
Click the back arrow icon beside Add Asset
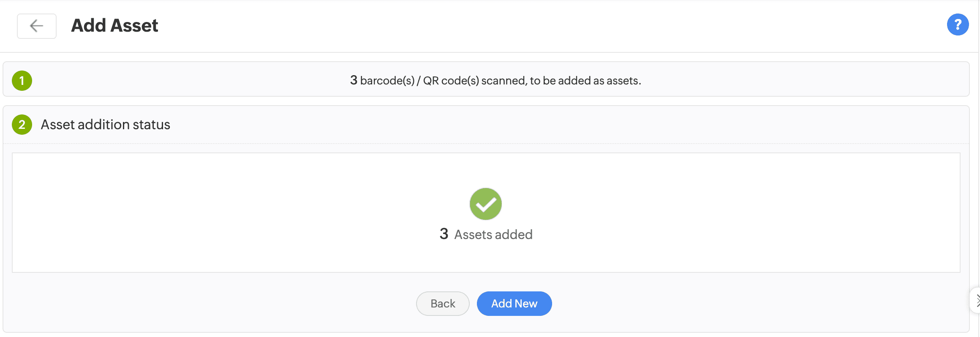(37, 26)
